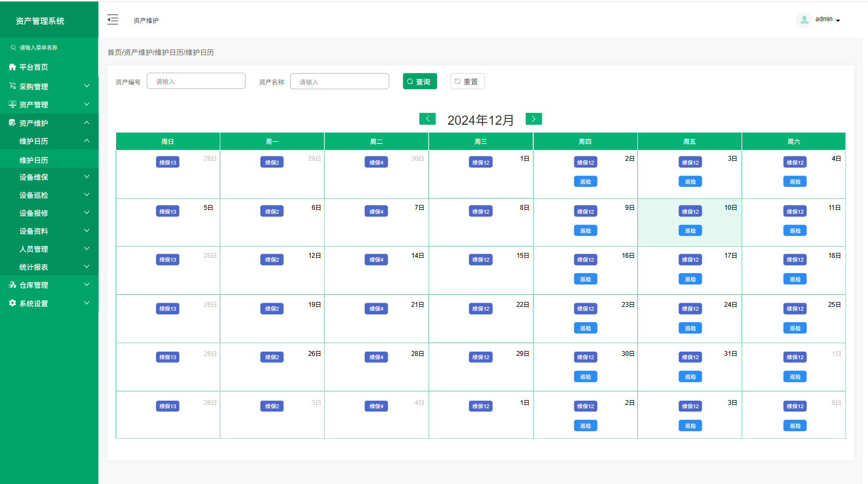Click the 资产编号 input field

coord(196,81)
